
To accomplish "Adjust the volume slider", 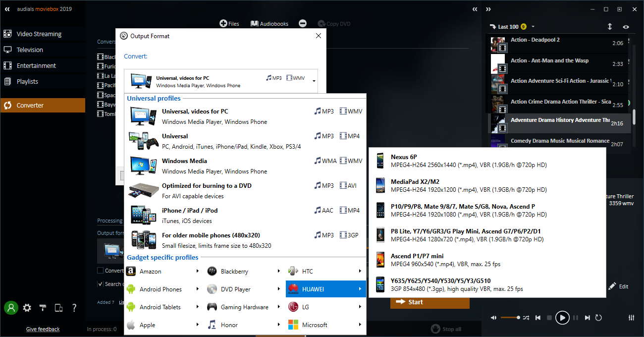I will (510, 318).
